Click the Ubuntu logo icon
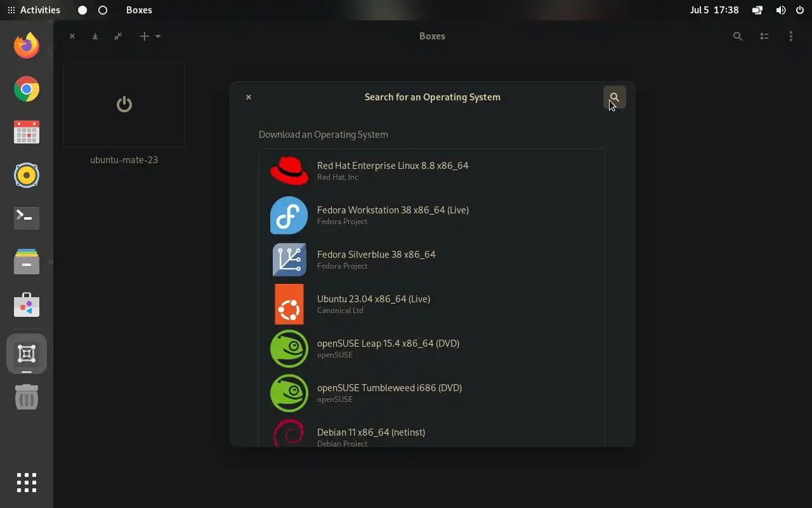 289,304
